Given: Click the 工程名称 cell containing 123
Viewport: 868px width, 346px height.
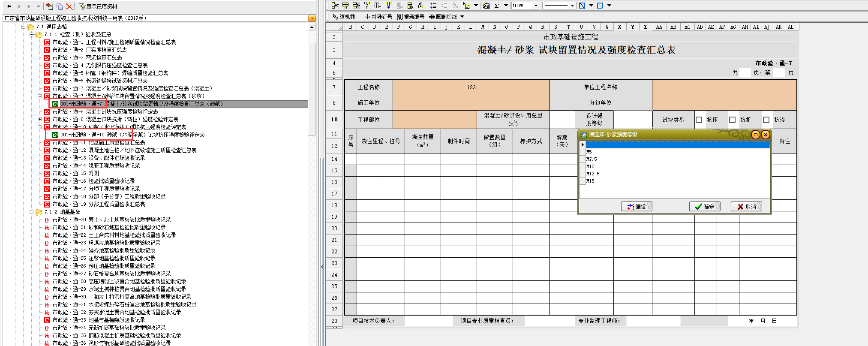Looking at the screenshot, I should pyautogui.click(x=471, y=87).
